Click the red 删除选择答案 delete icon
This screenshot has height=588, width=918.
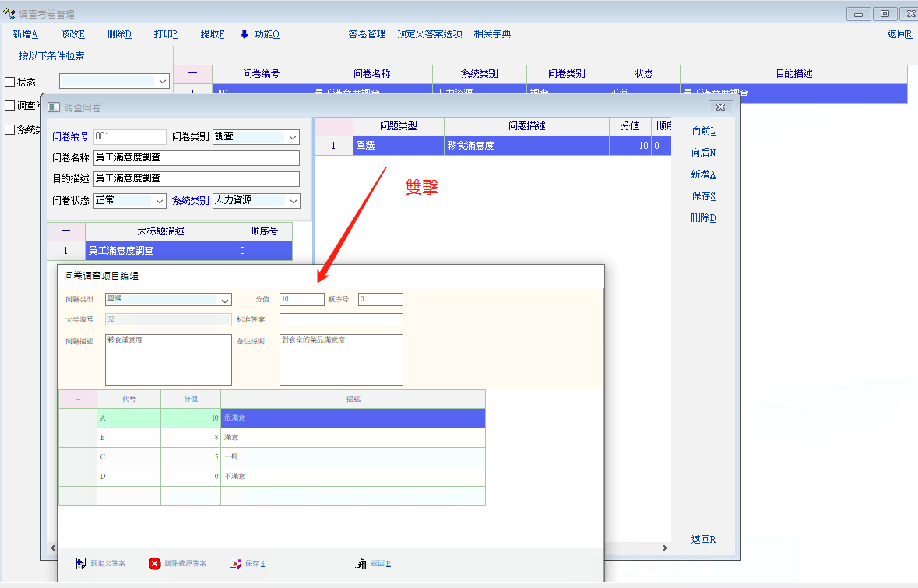(155, 564)
